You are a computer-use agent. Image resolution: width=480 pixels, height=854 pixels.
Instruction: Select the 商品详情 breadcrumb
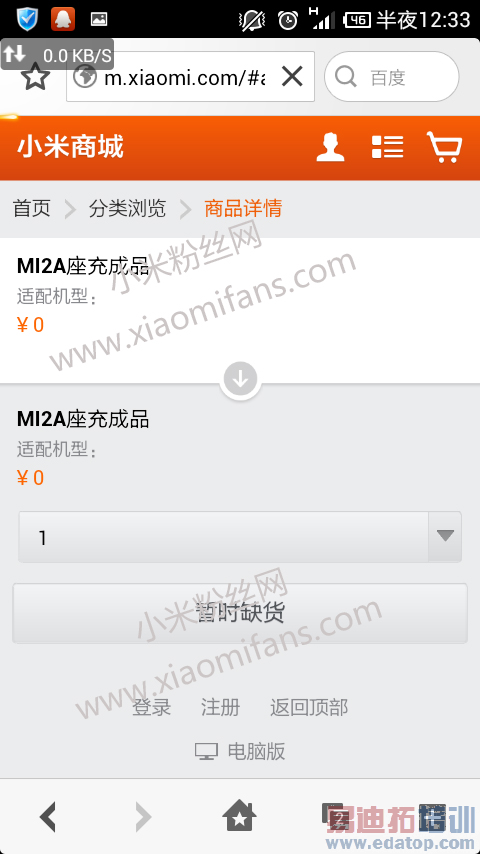point(243,209)
